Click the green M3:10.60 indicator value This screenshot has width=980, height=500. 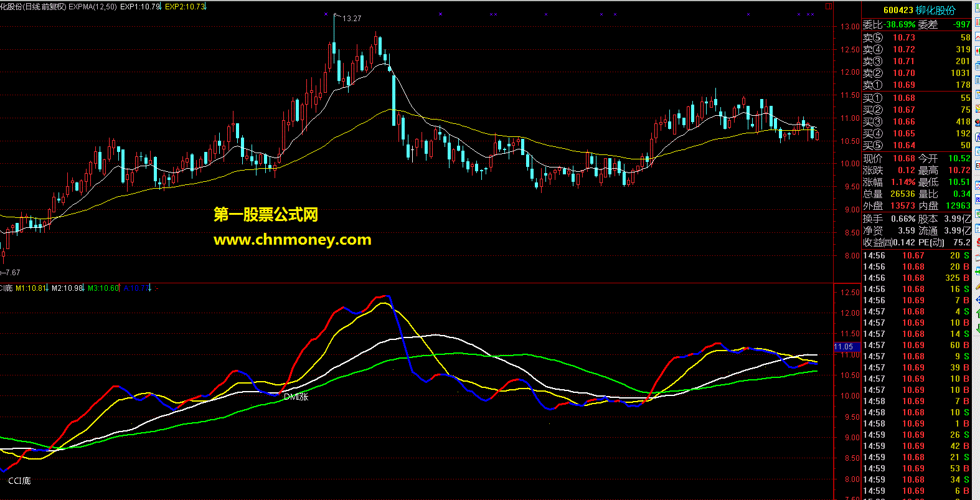click(x=103, y=288)
